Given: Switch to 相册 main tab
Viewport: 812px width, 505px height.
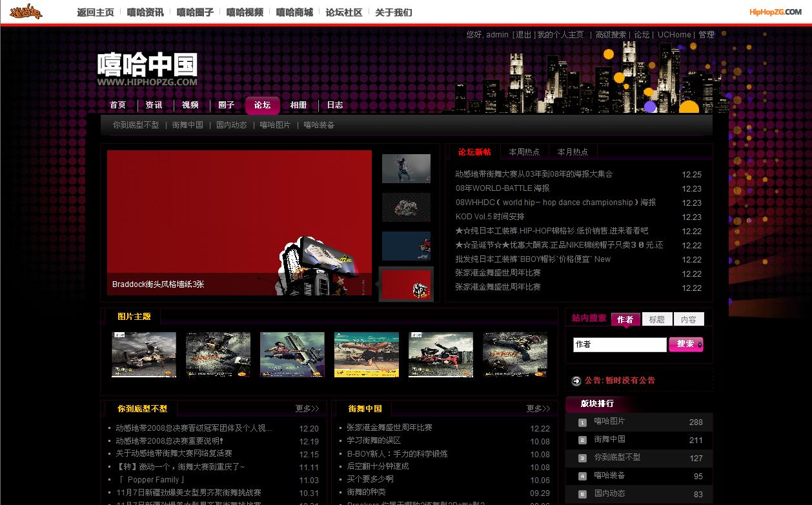Looking at the screenshot, I should (x=298, y=105).
